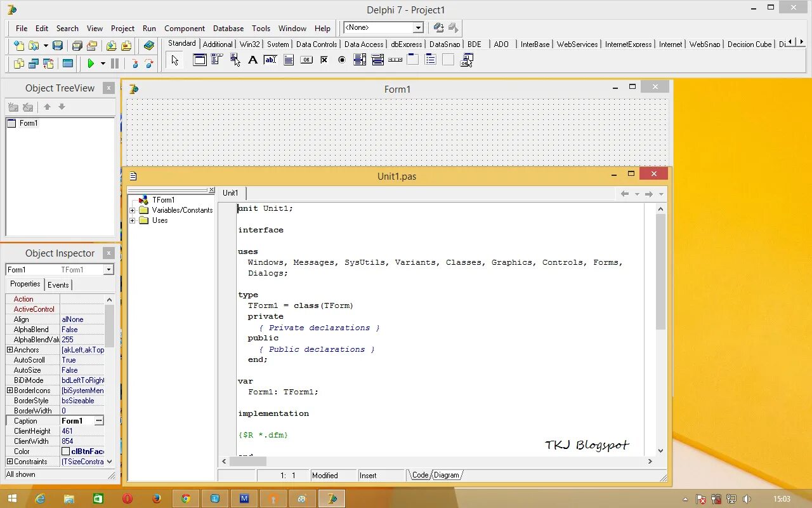Select the arrow pointer in component palette
812x508 pixels.
[x=175, y=60]
